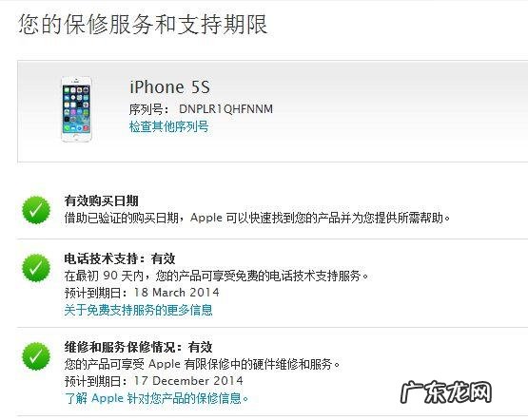This screenshot has width=528, height=420.
Task: Click the iPhone 5S product title
Action: click(170, 87)
